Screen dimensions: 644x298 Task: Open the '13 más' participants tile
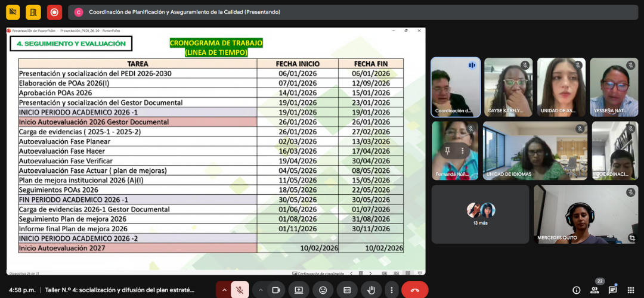(480, 213)
